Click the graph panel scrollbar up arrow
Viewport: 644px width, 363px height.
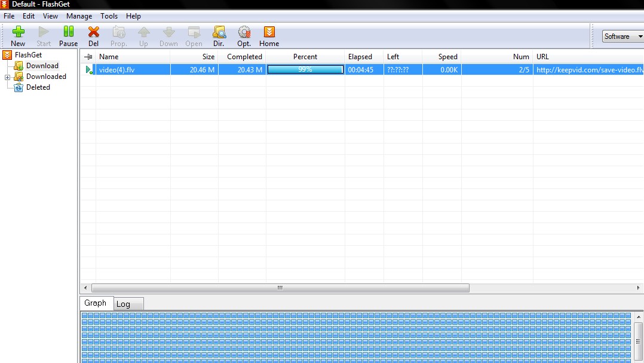[638, 317]
